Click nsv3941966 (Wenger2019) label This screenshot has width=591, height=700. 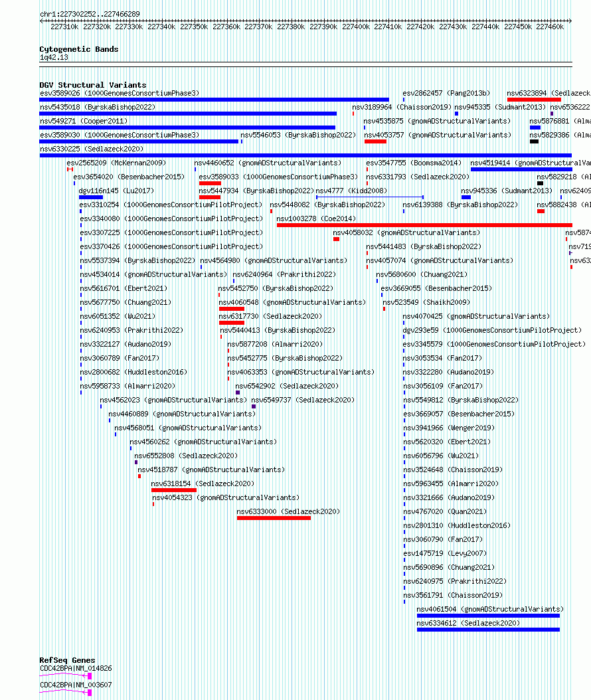click(x=449, y=428)
